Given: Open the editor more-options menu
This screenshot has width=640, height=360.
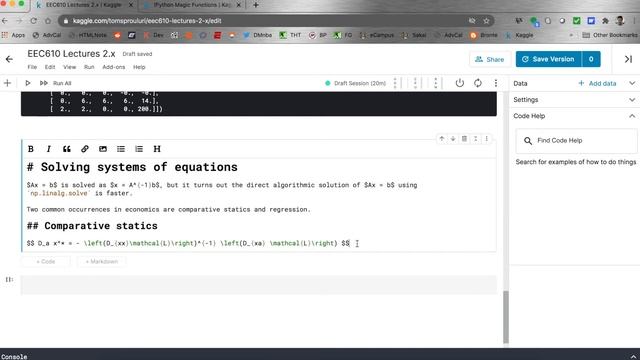Looking at the screenshot, I should coord(496,83).
